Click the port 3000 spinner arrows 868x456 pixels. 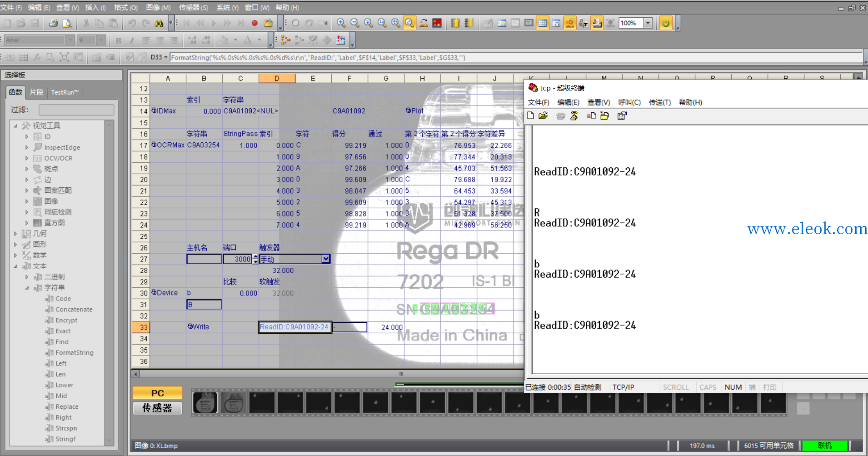pyautogui.click(x=255, y=259)
